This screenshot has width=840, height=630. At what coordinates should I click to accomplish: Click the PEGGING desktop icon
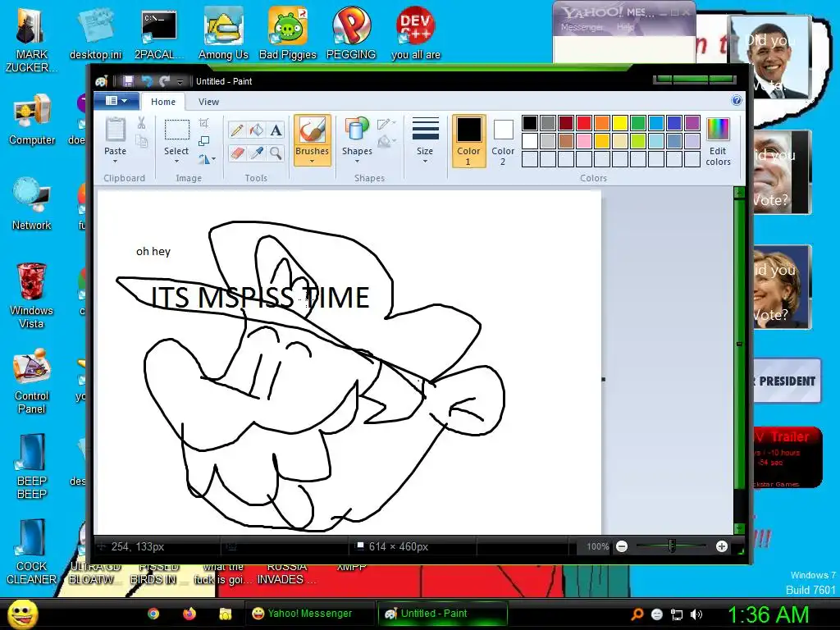(x=351, y=33)
